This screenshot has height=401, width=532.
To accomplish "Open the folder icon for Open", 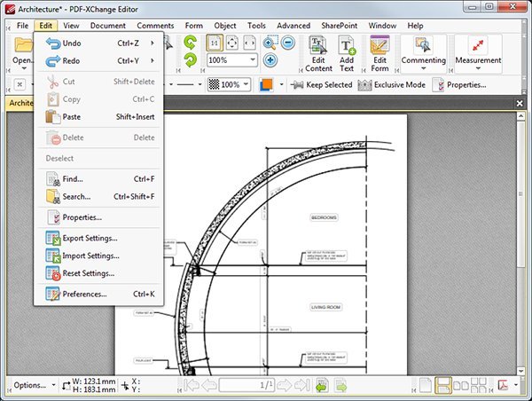I will point(23,45).
